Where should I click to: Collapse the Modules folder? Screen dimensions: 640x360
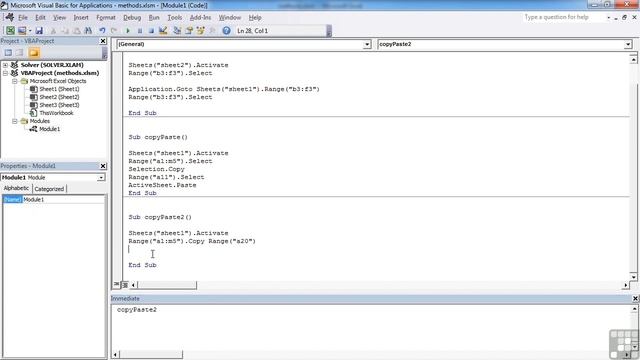click(x=14, y=121)
